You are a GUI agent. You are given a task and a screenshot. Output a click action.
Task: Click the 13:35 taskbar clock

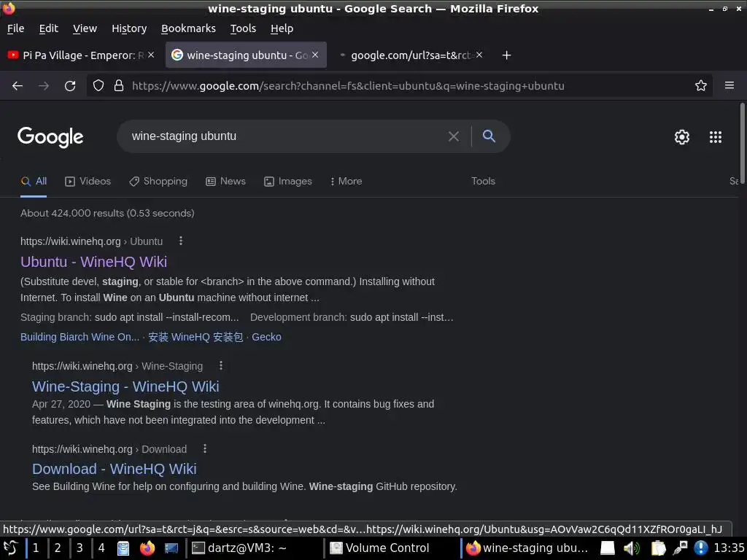[x=729, y=548]
